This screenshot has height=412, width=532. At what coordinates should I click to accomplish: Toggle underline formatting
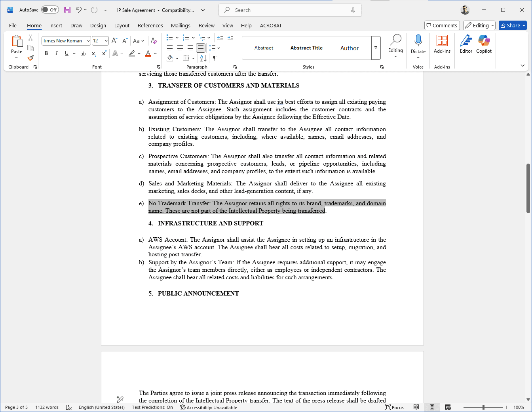pos(66,53)
